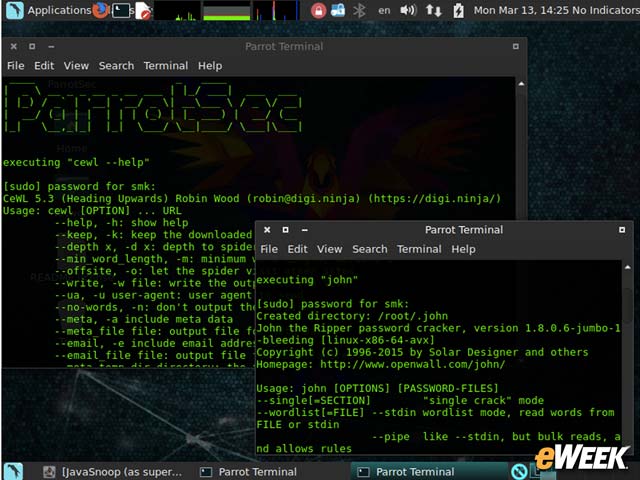Open File menu in john terminal window
The width and height of the screenshot is (640, 480).
pos(269,249)
